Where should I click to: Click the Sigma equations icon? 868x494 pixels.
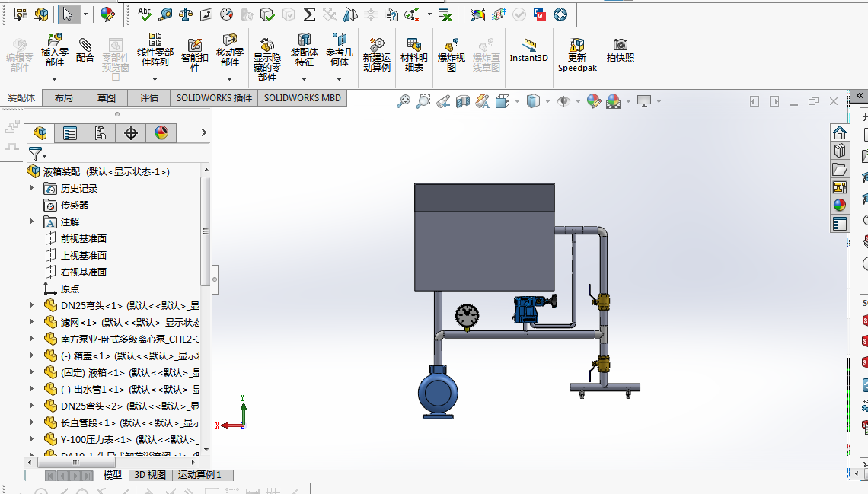pos(309,14)
